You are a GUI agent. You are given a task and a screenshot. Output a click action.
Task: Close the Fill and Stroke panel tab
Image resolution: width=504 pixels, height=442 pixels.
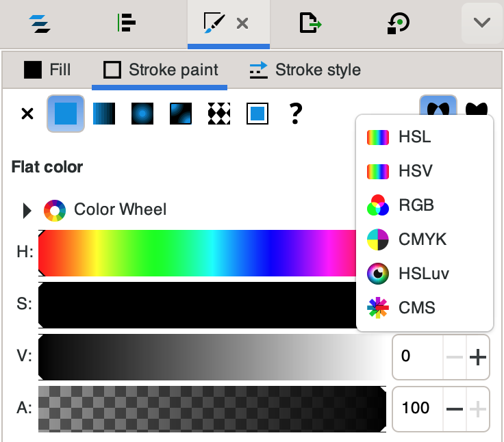242,23
